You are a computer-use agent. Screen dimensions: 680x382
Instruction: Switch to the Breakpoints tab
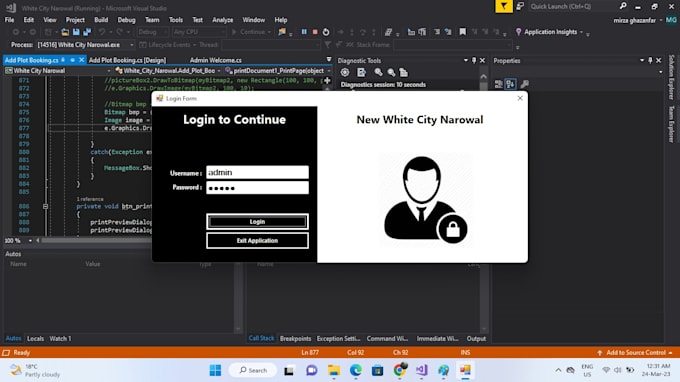pos(295,338)
